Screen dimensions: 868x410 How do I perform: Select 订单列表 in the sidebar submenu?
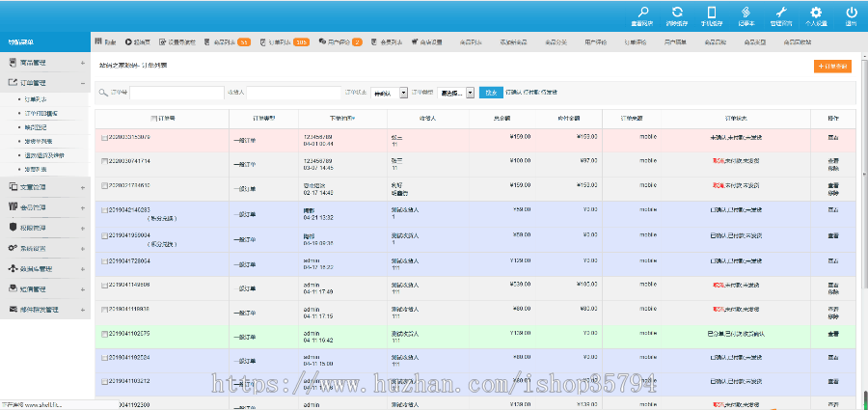pos(36,99)
